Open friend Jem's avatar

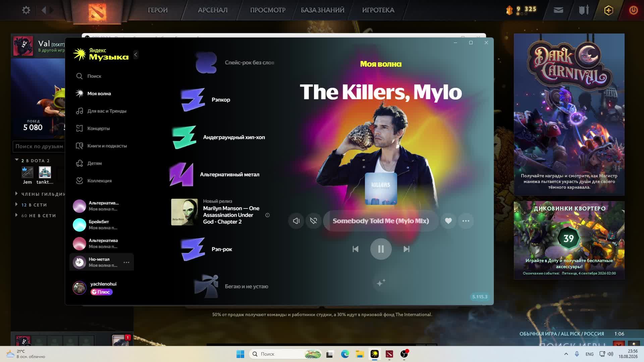(x=28, y=172)
